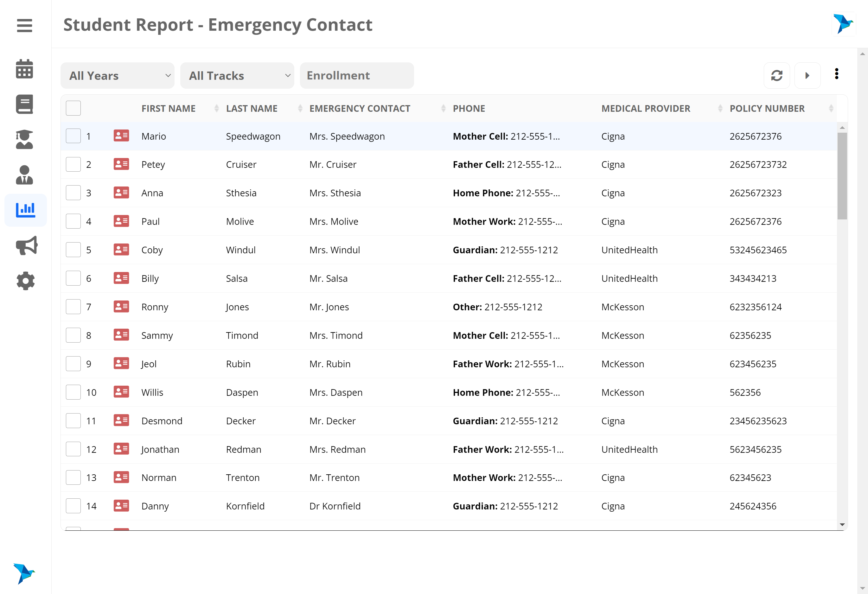Open the book icon in sidebar
The width and height of the screenshot is (868, 594).
24,104
